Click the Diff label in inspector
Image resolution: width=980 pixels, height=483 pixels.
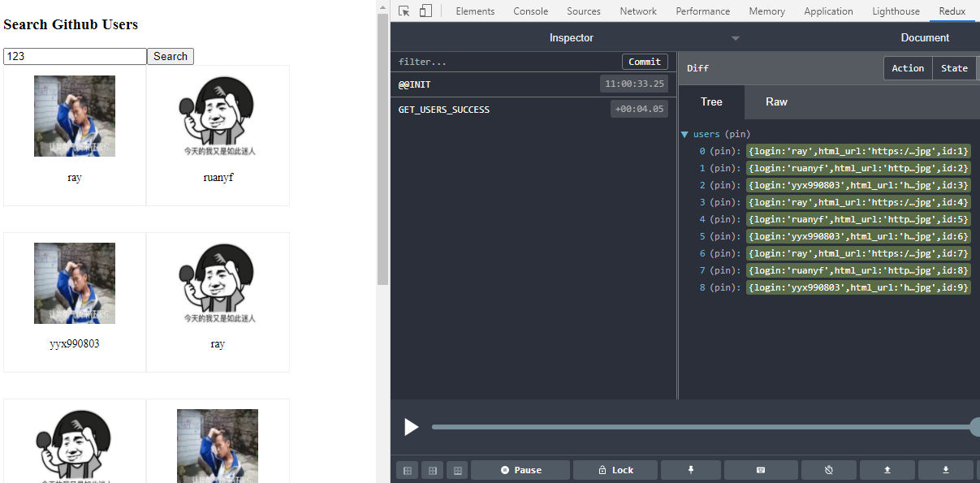[x=697, y=68]
